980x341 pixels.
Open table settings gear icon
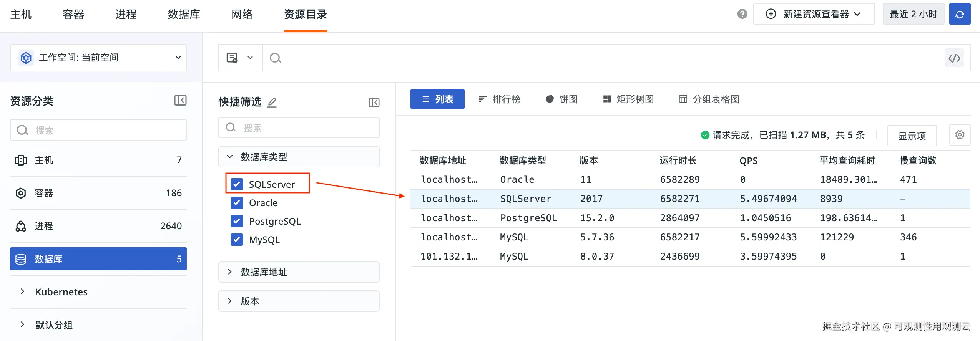click(960, 135)
